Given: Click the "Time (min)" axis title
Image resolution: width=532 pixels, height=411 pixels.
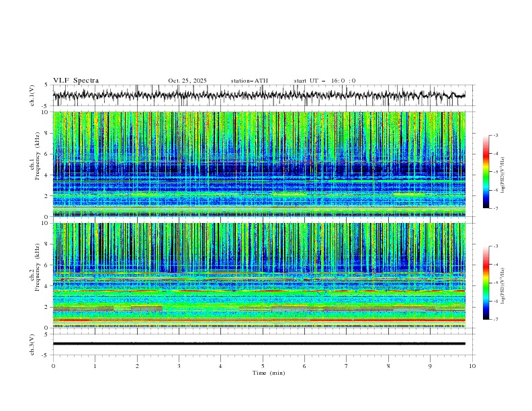Looking at the screenshot, I should click(269, 373).
